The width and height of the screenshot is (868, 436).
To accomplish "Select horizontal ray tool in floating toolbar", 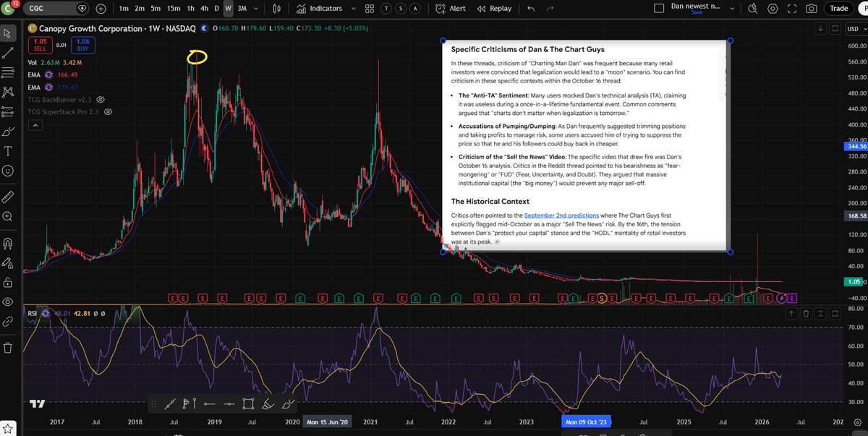I will tap(210, 403).
